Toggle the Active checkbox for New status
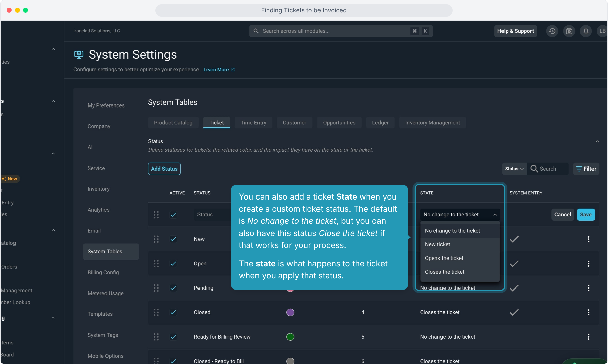The height and width of the screenshot is (364, 608). [173, 239]
